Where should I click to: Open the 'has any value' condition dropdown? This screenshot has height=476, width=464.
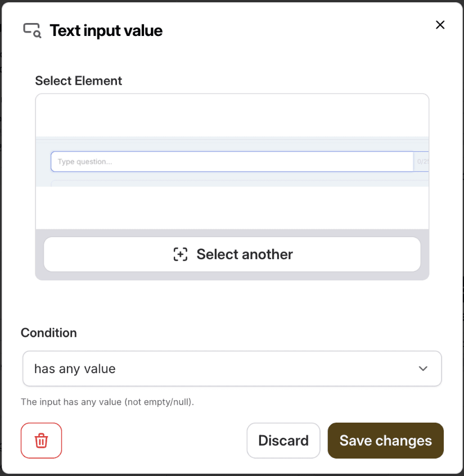pyautogui.click(x=232, y=369)
